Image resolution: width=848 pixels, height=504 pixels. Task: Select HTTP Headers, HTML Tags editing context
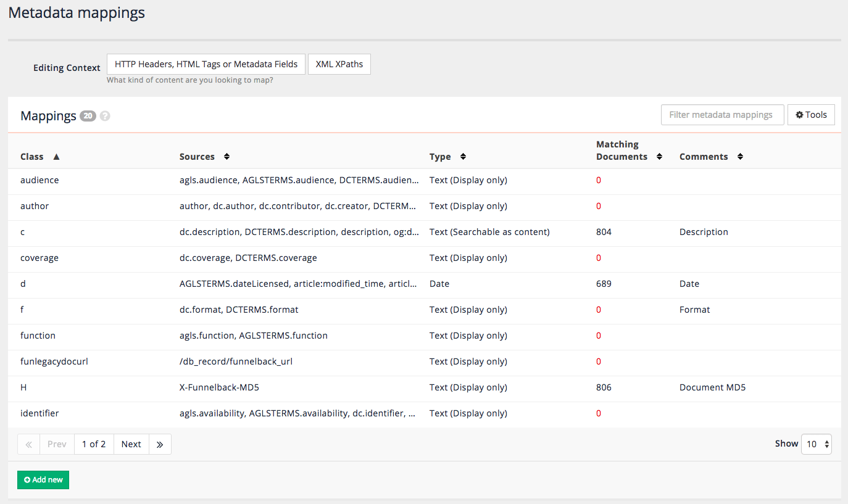click(x=206, y=64)
